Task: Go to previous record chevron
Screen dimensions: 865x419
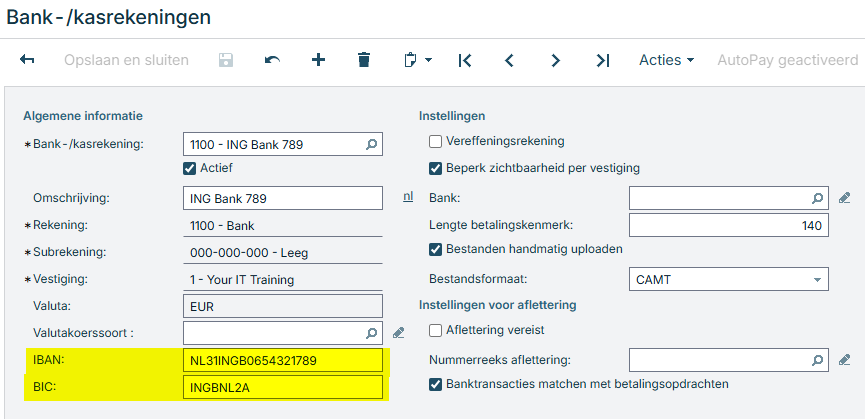Action: coord(509,60)
